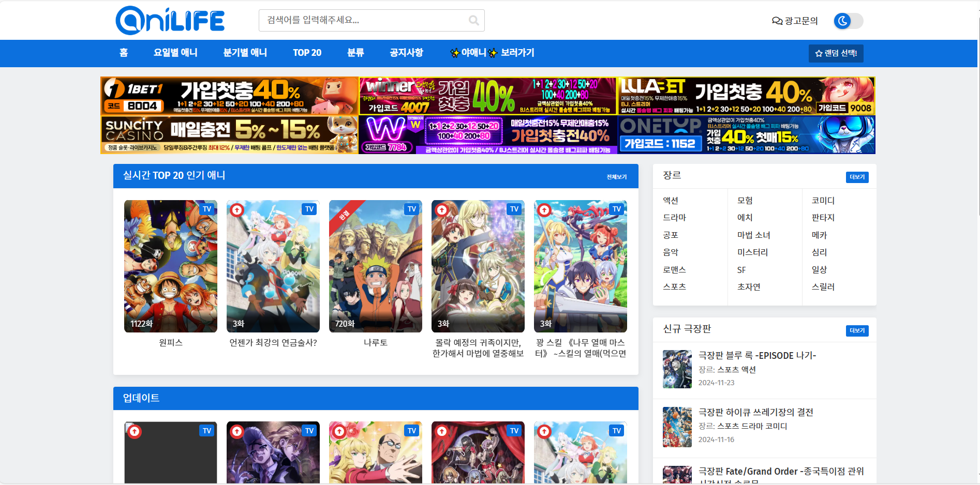Click the 나루토 title text

(x=376, y=343)
